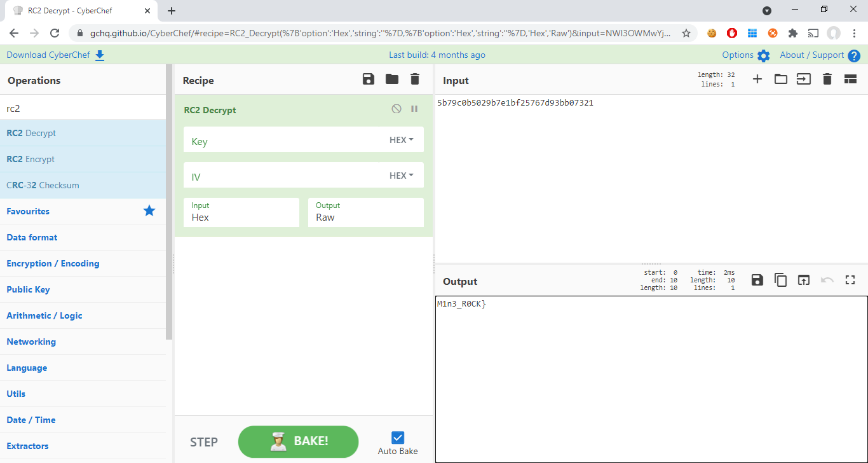Click the STEP button

point(204,442)
